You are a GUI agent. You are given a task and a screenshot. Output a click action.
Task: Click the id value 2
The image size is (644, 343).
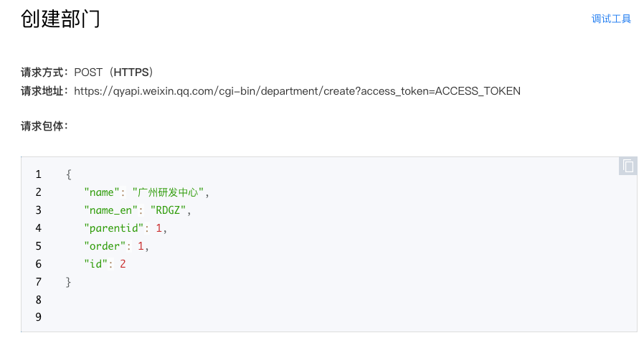click(x=123, y=264)
